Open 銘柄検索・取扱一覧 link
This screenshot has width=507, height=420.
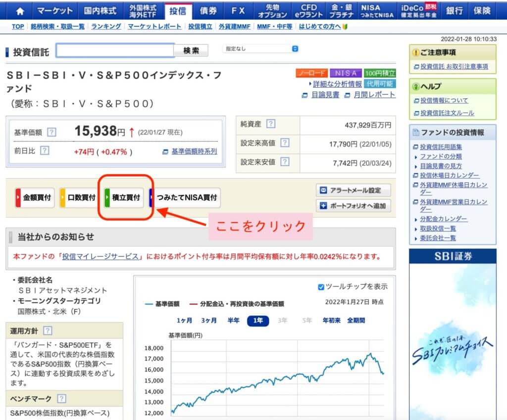pos(57,27)
